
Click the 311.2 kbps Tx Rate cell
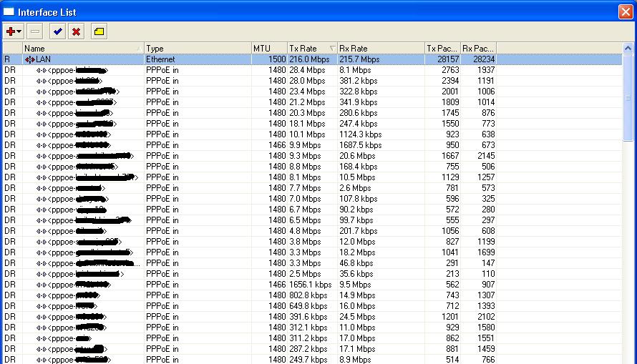coord(308,338)
